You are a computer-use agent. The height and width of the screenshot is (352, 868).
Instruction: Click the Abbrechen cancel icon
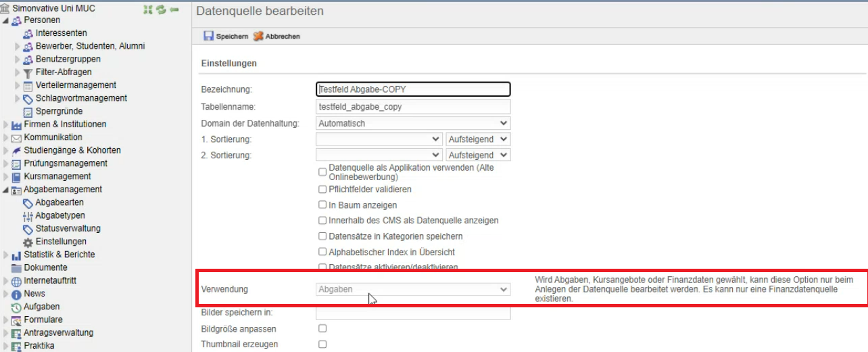coord(258,36)
